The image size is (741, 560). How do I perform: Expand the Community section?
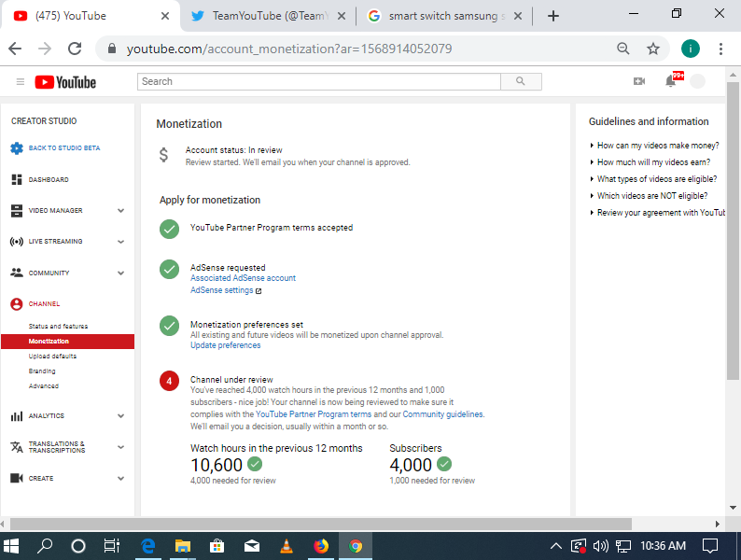coord(121,273)
